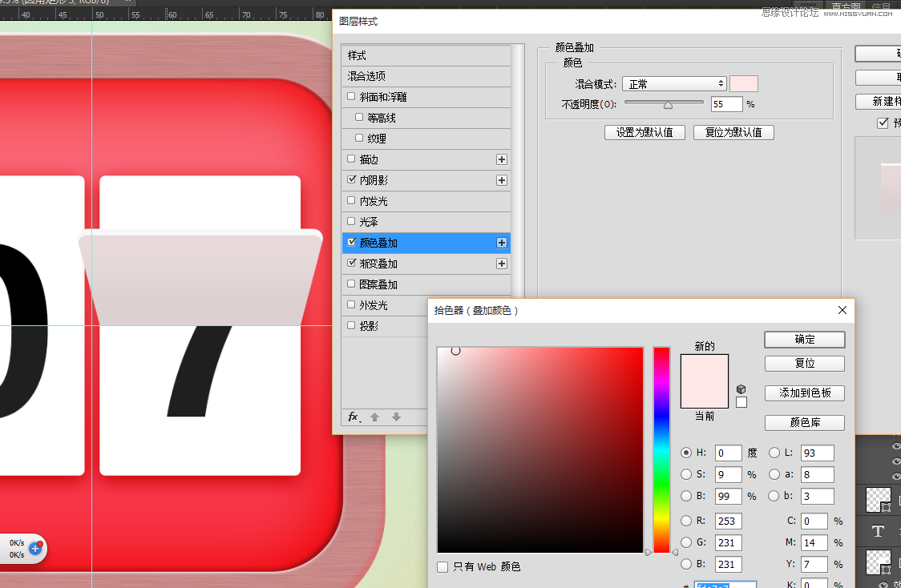The width and height of the screenshot is (901, 588).
Task: Select the S saturation radio button
Action: [x=686, y=474]
